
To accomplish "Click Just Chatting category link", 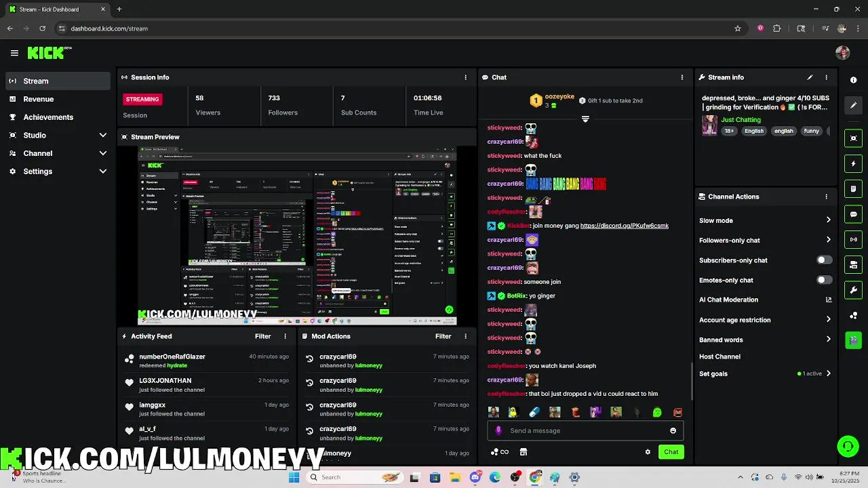I will [741, 120].
